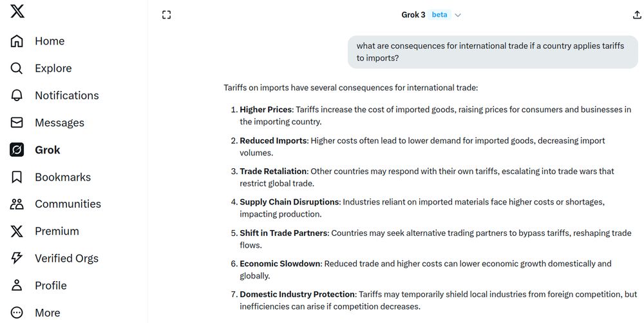
Task: Click the More circle-dots icon
Action: point(17,313)
